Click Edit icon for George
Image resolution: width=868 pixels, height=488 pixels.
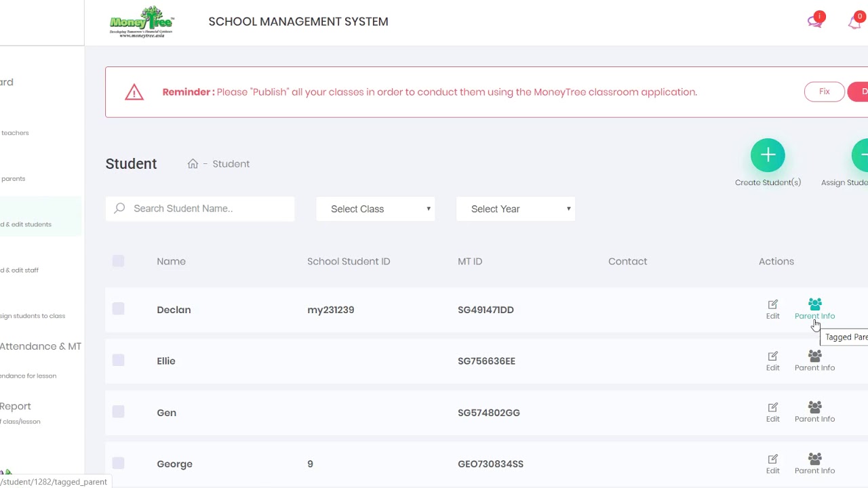[772, 464]
